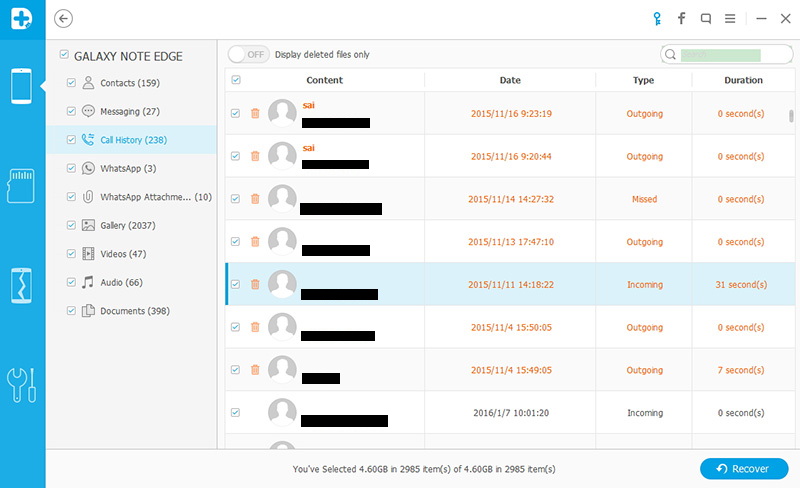800x488 pixels.
Task: Open the SD card recovery sidebar icon
Action: [x=21, y=186]
